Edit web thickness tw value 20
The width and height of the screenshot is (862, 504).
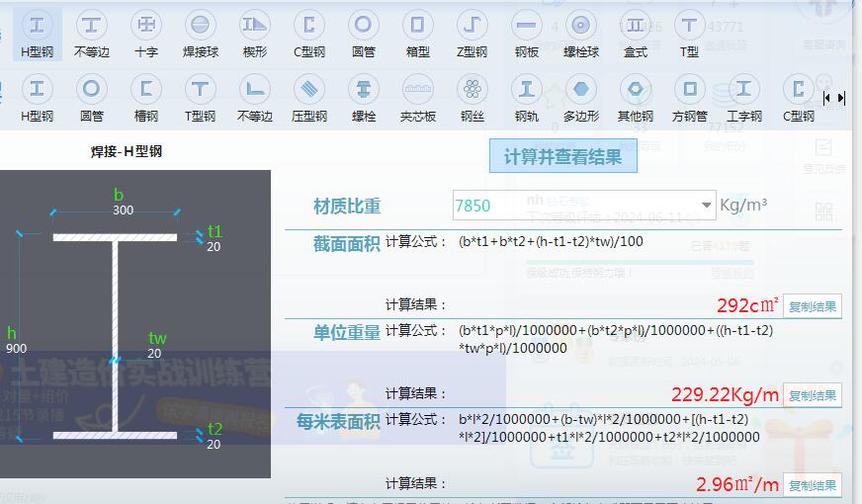[154, 354]
